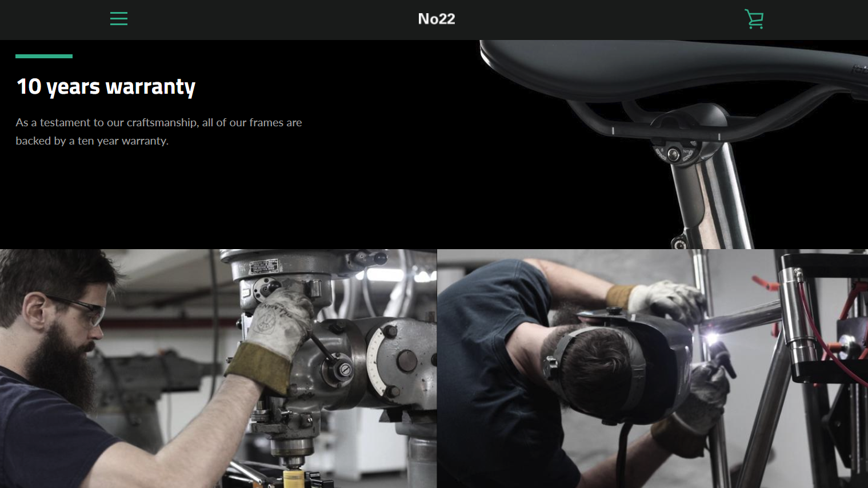Click the yellow tool holder under the mill spindle
This screenshot has width=868, height=488.
[294, 478]
